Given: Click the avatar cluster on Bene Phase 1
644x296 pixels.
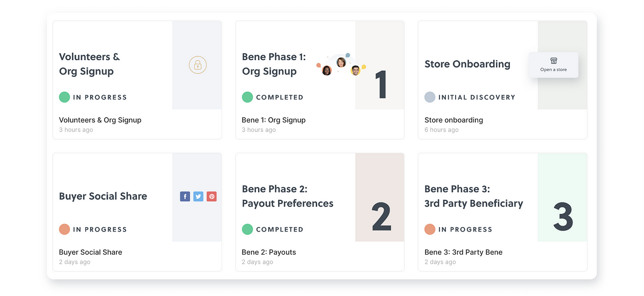Looking at the screenshot, I should (x=340, y=66).
